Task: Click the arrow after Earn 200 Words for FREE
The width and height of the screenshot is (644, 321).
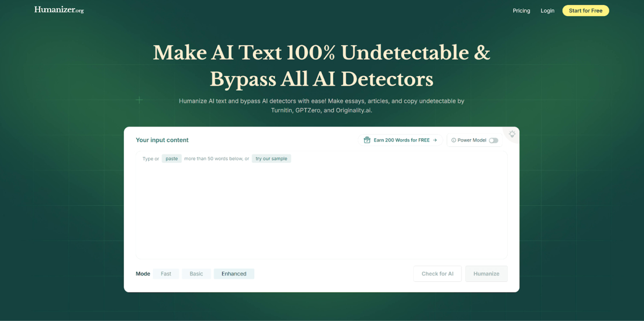Action: coord(435,140)
